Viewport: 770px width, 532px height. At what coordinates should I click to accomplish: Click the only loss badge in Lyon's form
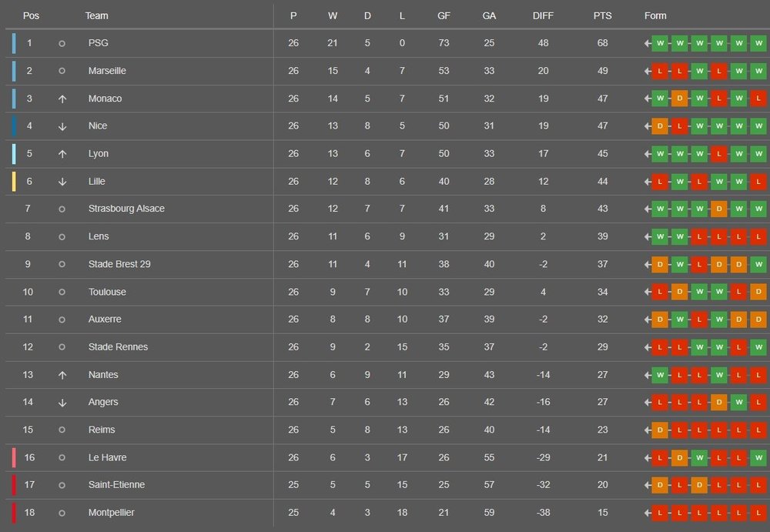pos(718,154)
